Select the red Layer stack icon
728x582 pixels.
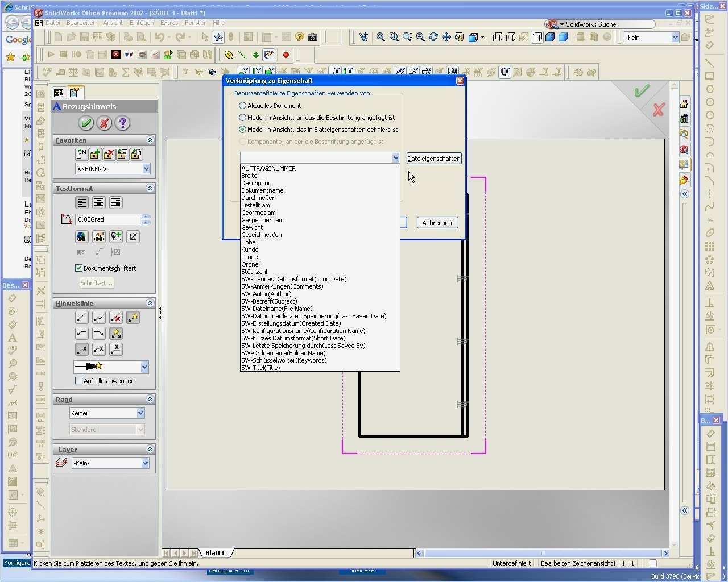(62, 463)
